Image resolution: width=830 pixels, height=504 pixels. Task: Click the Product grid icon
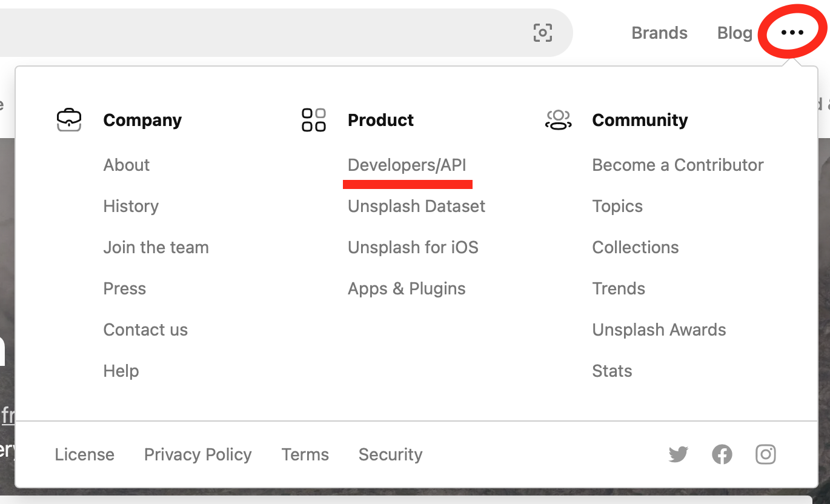(x=314, y=120)
